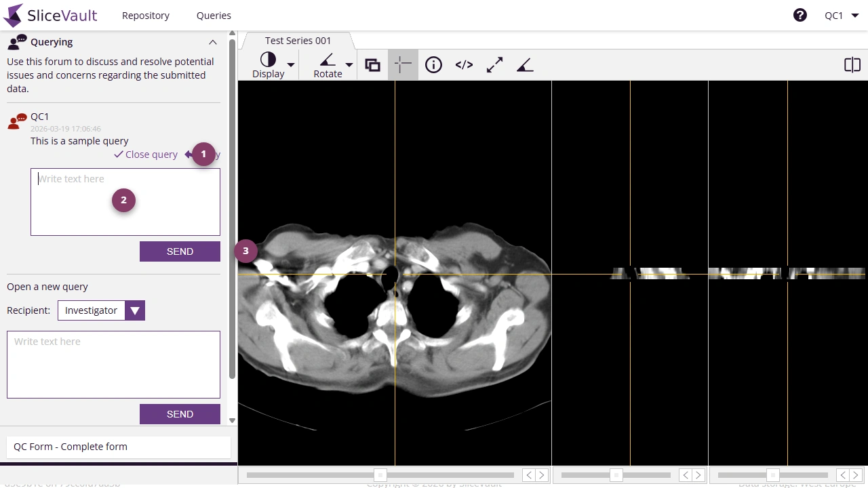868x488 pixels.
Task: Select the angle measurement tool
Action: (x=525, y=64)
